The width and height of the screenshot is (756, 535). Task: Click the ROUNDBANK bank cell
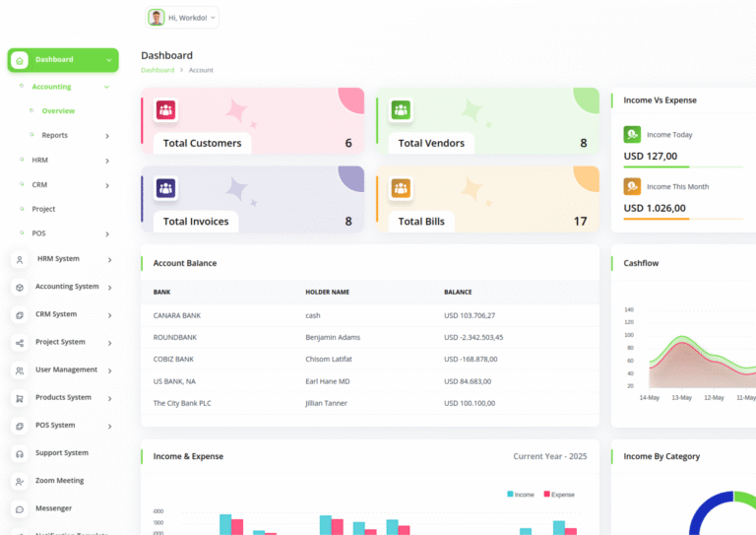click(175, 337)
